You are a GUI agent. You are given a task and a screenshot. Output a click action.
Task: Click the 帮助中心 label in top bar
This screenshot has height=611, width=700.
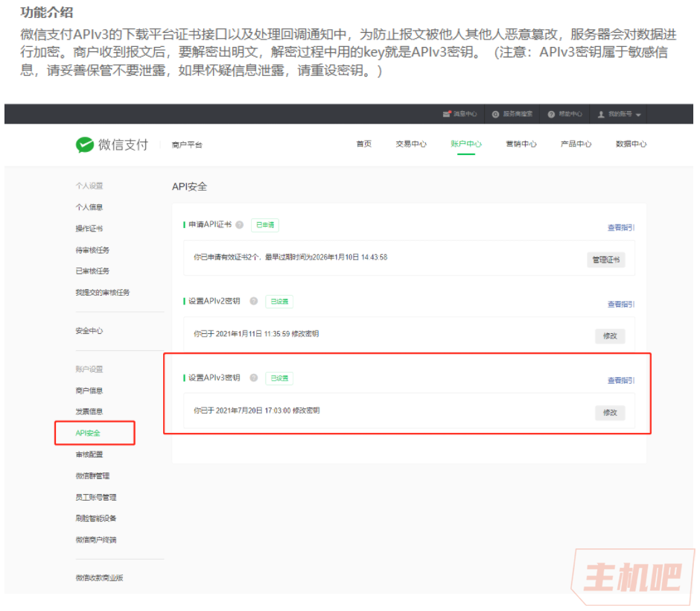[570, 114]
